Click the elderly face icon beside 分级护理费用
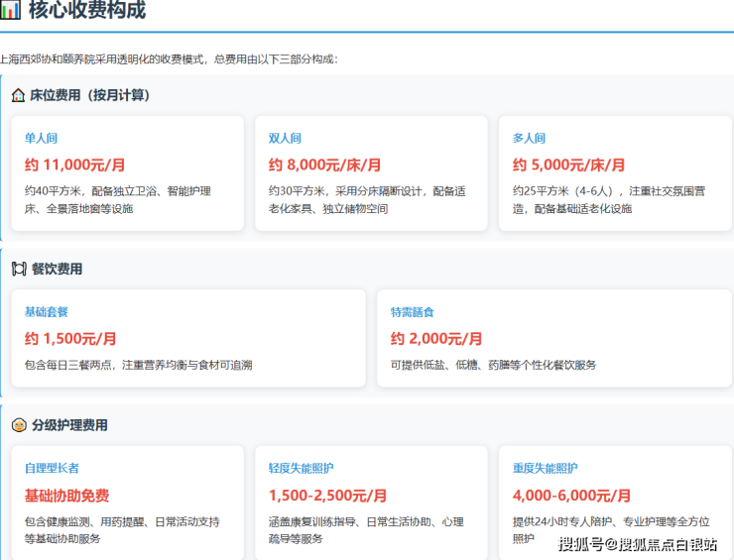This screenshot has width=734, height=560. (x=18, y=425)
